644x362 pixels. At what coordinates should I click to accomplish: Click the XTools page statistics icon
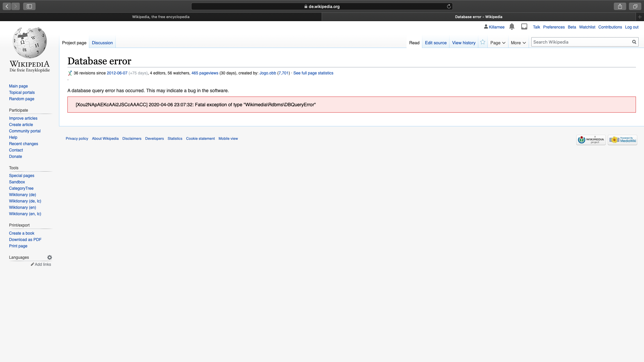(x=70, y=73)
